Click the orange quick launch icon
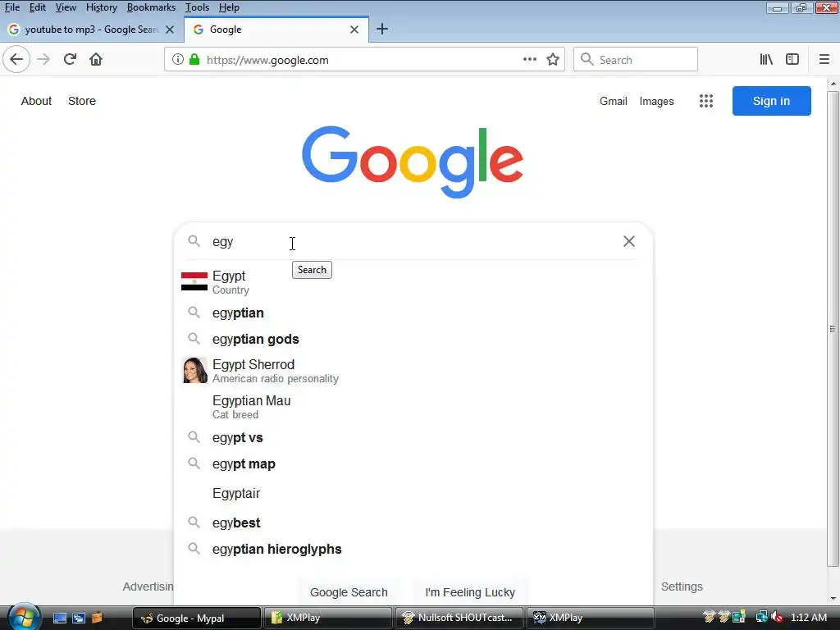 tap(97, 618)
